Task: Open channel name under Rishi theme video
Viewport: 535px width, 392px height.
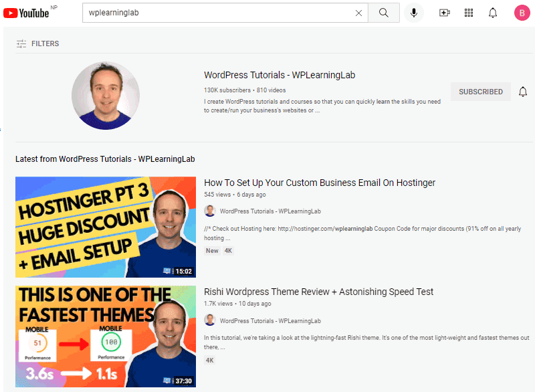Action: point(270,320)
